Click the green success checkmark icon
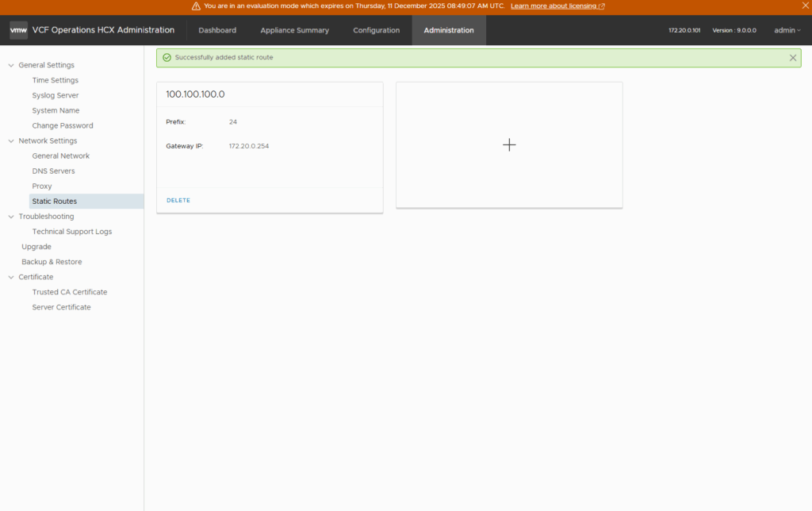The height and width of the screenshot is (511, 812). (x=167, y=58)
